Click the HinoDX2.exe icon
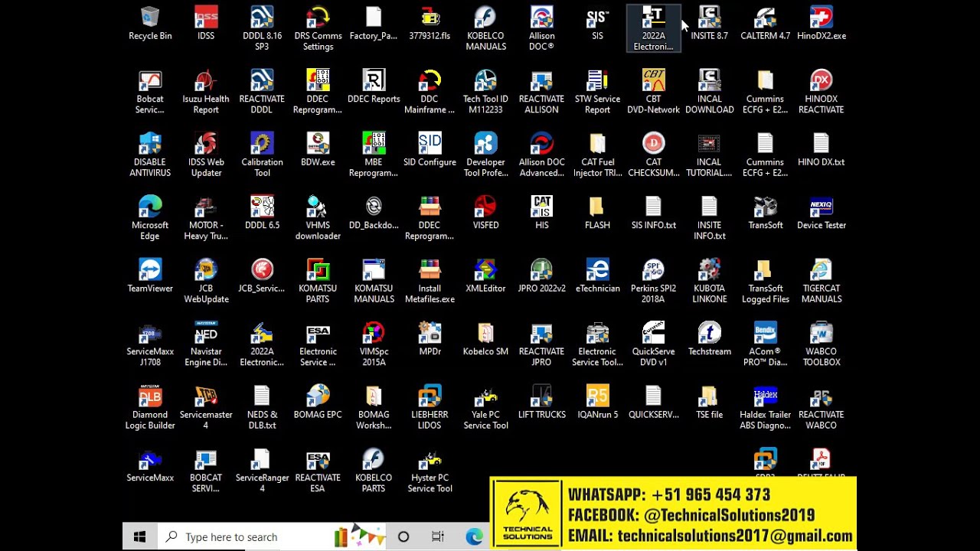The width and height of the screenshot is (980, 551). tap(821, 24)
